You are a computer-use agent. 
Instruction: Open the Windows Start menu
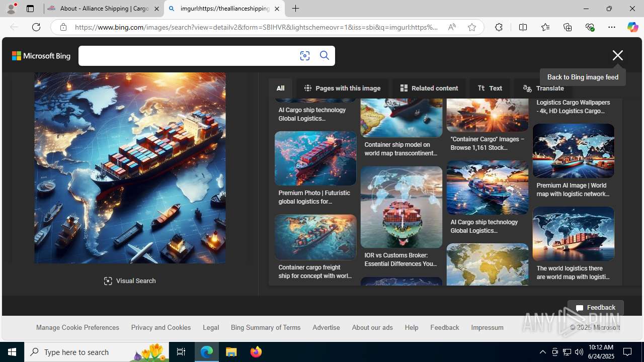(x=12, y=352)
